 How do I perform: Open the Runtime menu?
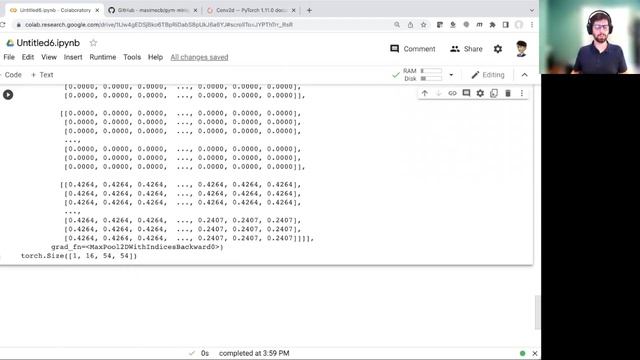[103, 57]
